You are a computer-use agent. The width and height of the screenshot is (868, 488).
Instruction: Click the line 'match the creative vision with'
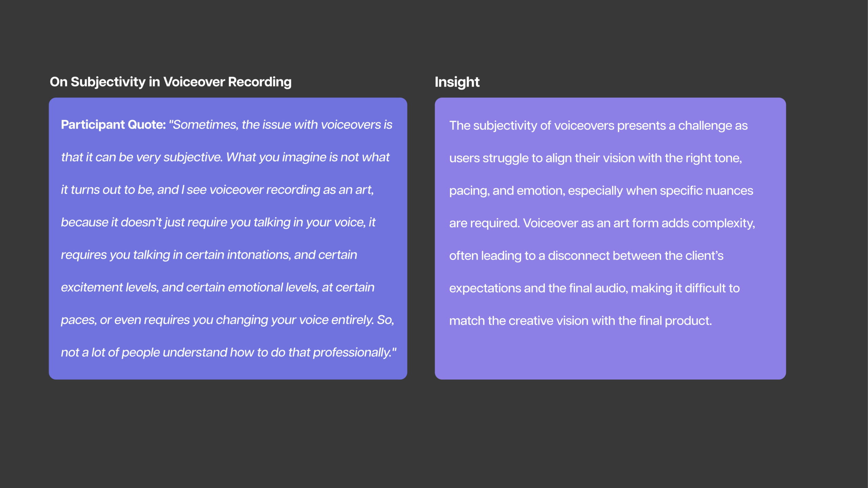click(x=580, y=321)
